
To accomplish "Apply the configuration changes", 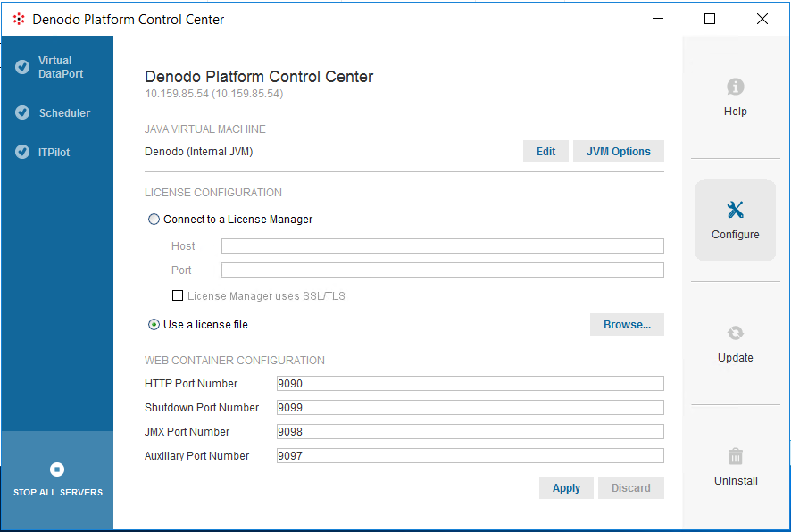I will point(566,488).
